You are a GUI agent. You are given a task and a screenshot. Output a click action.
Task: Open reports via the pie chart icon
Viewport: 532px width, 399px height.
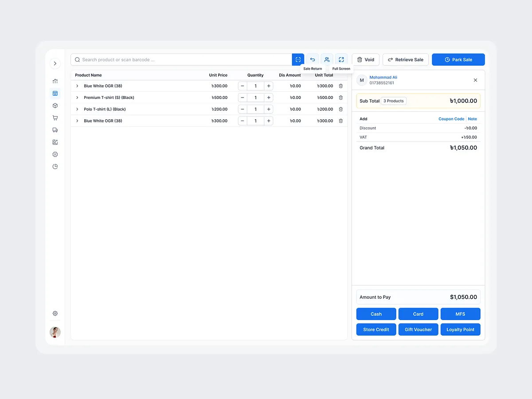point(55,166)
